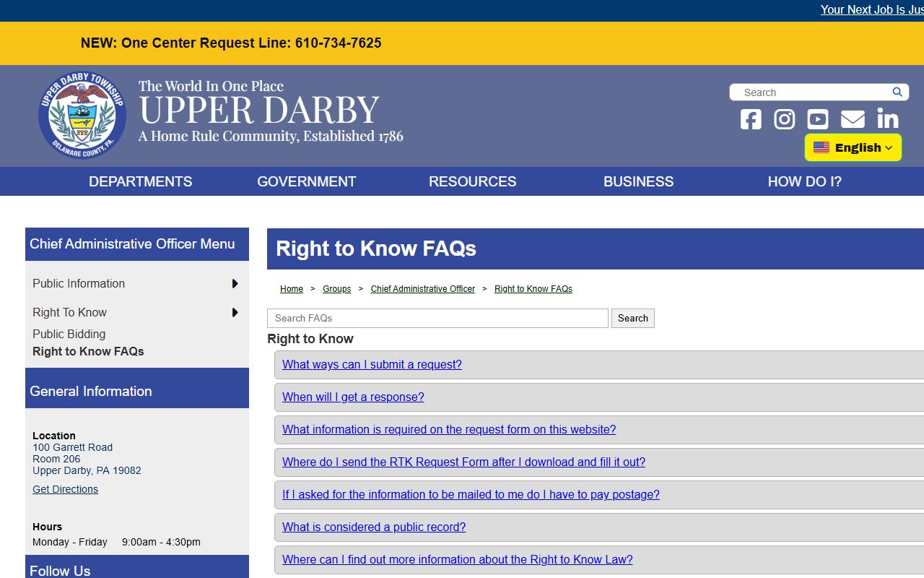Click the FAQ Search button
The width and height of the screenshot is (924, 578).
click(x=633, y=318)
